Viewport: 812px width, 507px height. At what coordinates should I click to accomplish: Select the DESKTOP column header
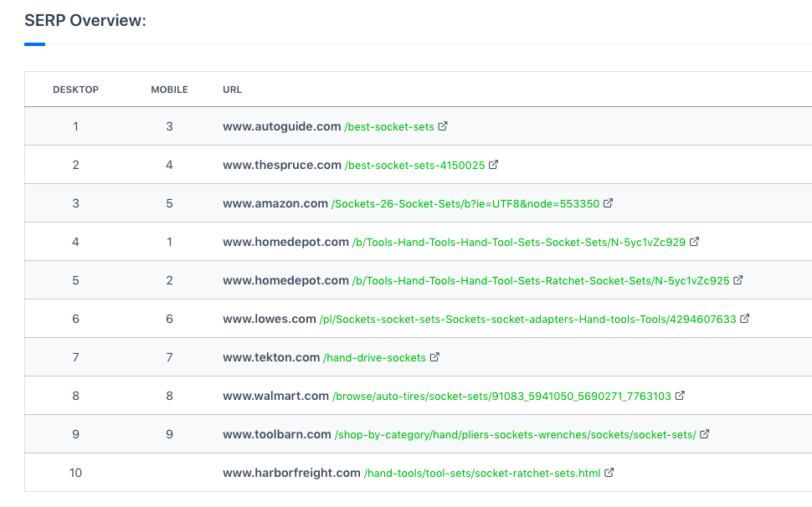75,90
